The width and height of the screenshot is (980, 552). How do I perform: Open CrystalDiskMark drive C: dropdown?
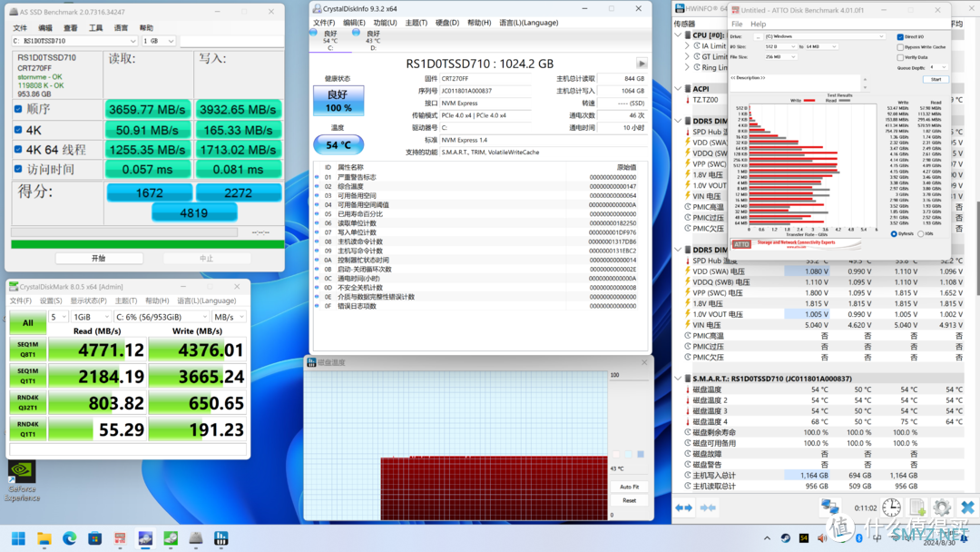(x=162, y=317)
